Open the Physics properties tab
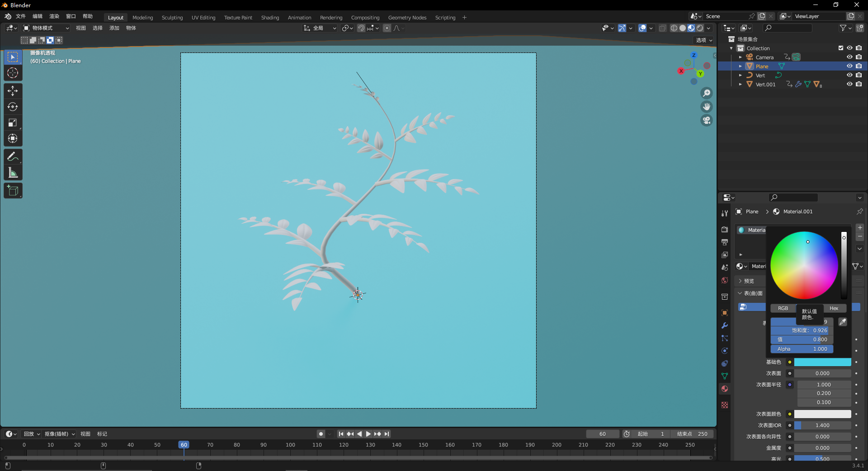 725,351
